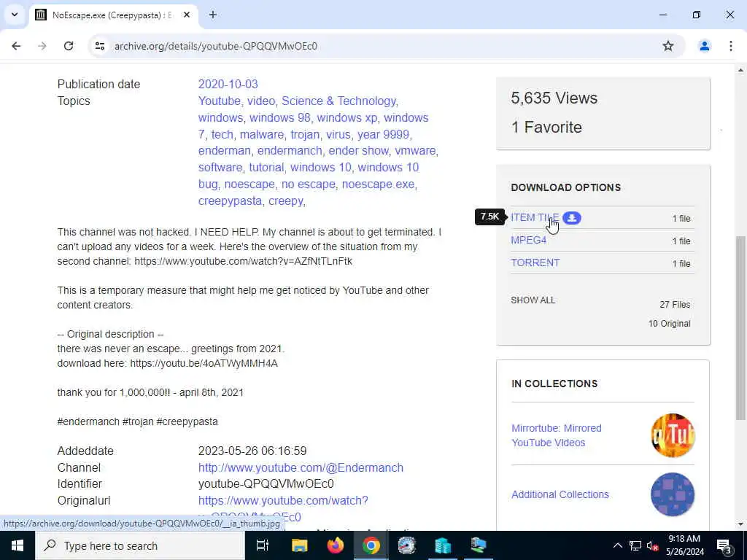Open the network tray icon

click(x=635, y=545)
